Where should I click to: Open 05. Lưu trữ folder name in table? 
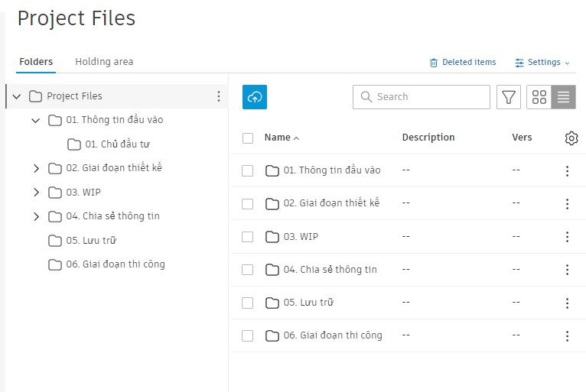[x=308, y=303]
